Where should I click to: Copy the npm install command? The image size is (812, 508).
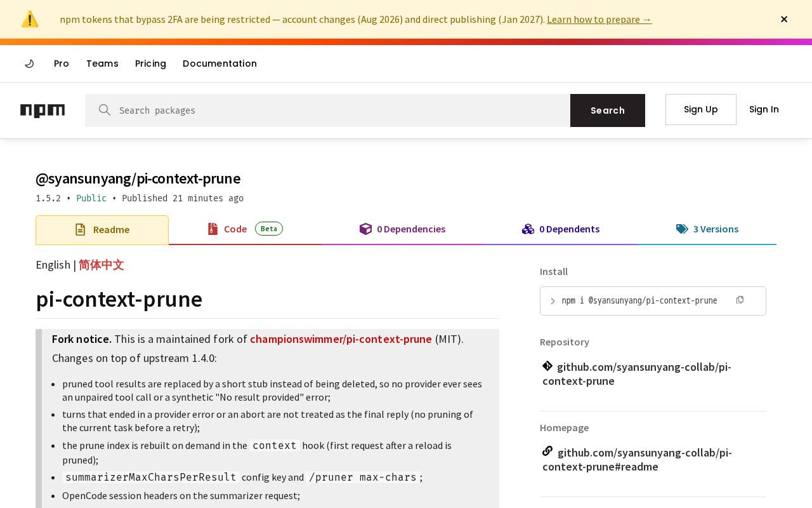(740, 300)
